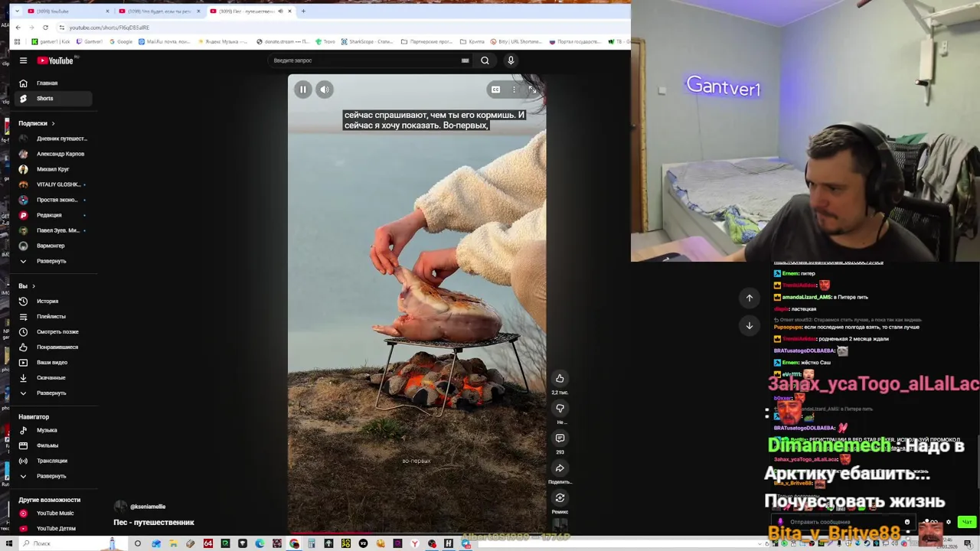The width and height of the screenshot is (980, 551).
Task: Open История watch history
Action: pyautogui.click(x=53, y=301)
